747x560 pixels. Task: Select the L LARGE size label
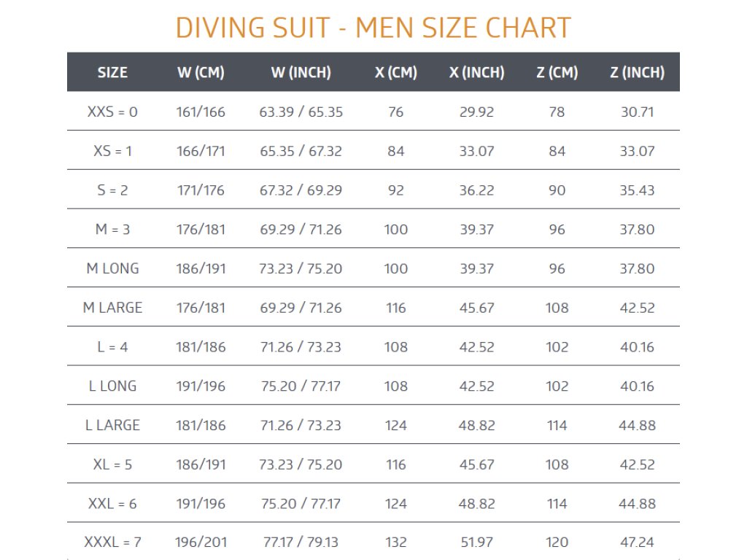(x=112, y=425)
